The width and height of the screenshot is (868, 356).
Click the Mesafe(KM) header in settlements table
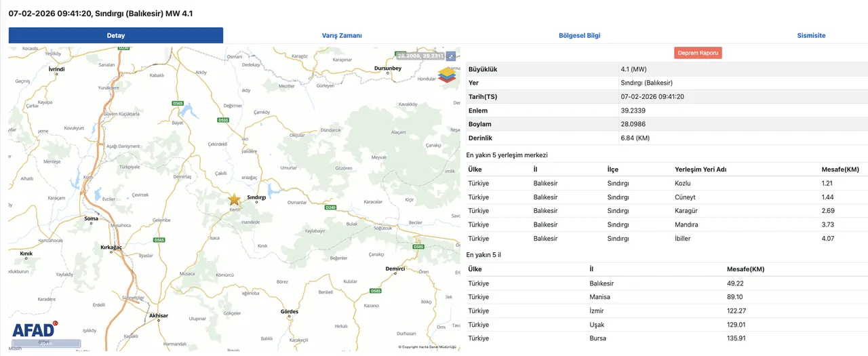coord(840,169)
